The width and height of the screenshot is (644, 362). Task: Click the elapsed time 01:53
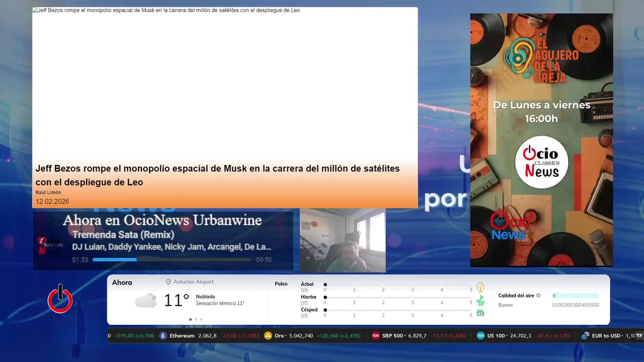80,260
